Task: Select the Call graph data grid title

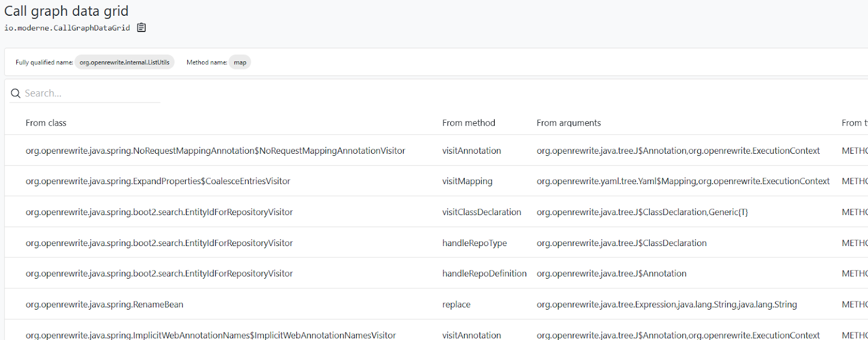Action: [x=66, y=11]
